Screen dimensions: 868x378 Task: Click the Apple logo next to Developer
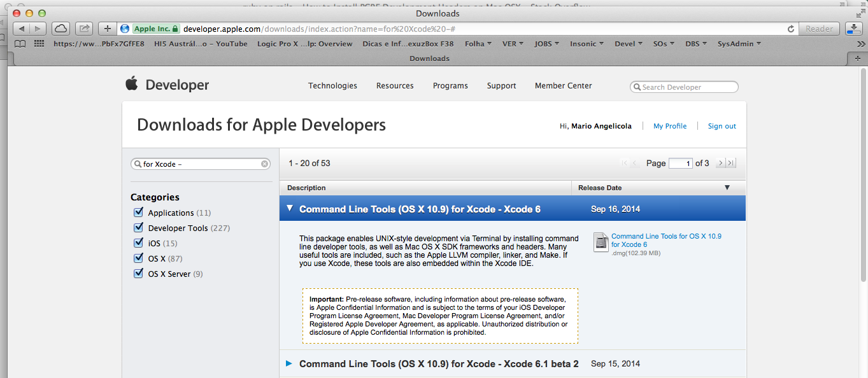pyautogui.click(x=132, y=83)
